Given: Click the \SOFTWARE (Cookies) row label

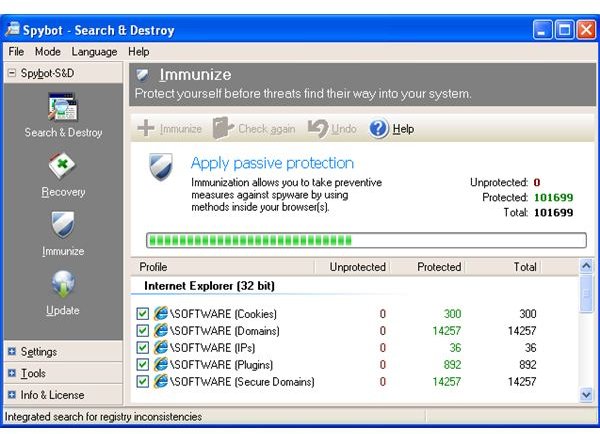Looking at the screenshot, I should 223,314.
